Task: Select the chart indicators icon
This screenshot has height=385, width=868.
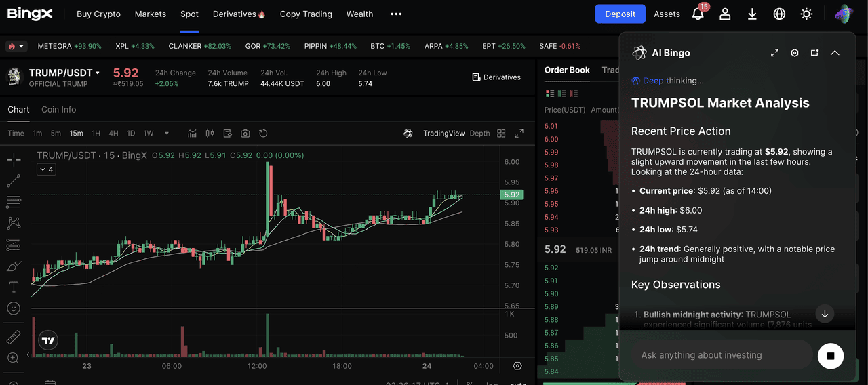Action: (193, 134)
